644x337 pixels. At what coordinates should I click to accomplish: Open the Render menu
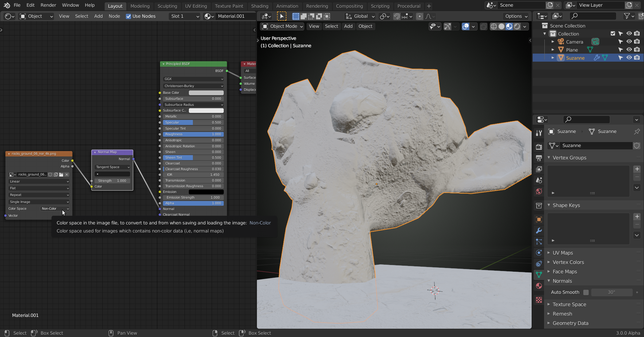[x=48, y=5]
